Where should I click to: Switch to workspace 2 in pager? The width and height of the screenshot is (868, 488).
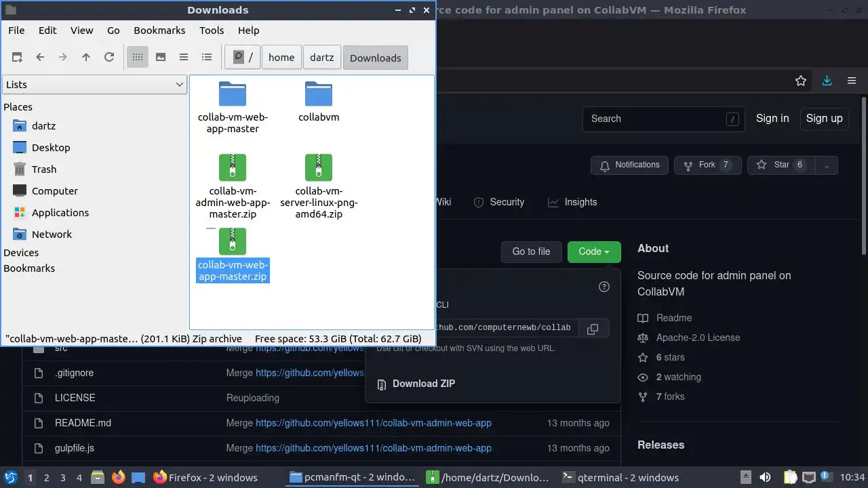point(47,478)
